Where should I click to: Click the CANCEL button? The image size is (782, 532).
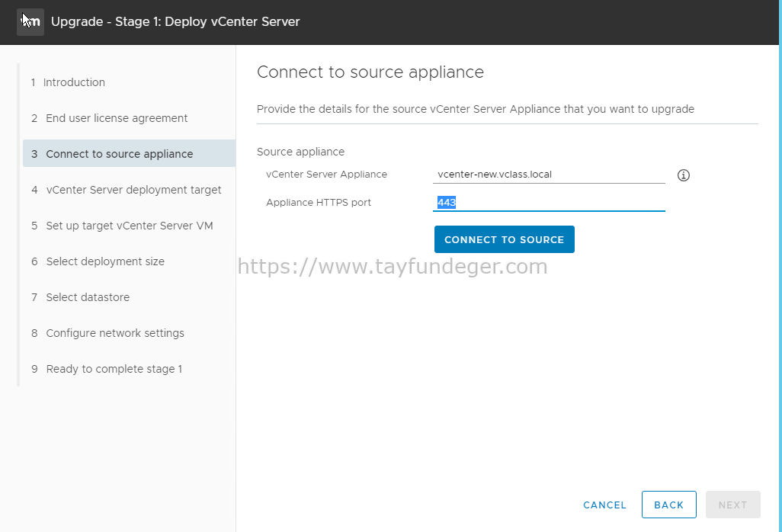click(604, 505)
